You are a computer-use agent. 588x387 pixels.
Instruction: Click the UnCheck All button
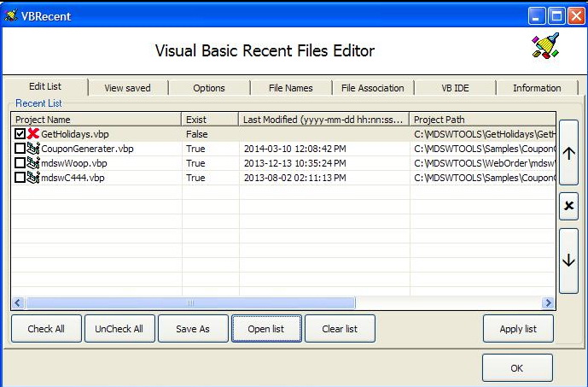(x=119, y=329)
